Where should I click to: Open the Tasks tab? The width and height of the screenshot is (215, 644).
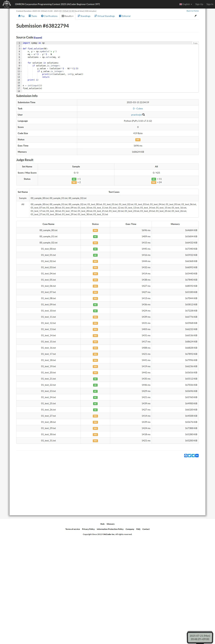click(x=33, y=16)
